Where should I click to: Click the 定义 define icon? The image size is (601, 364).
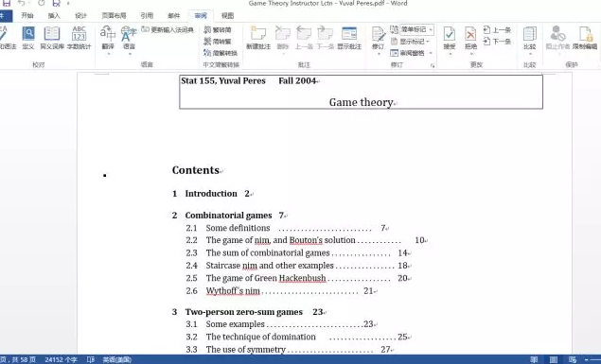(x=28, y=38)
